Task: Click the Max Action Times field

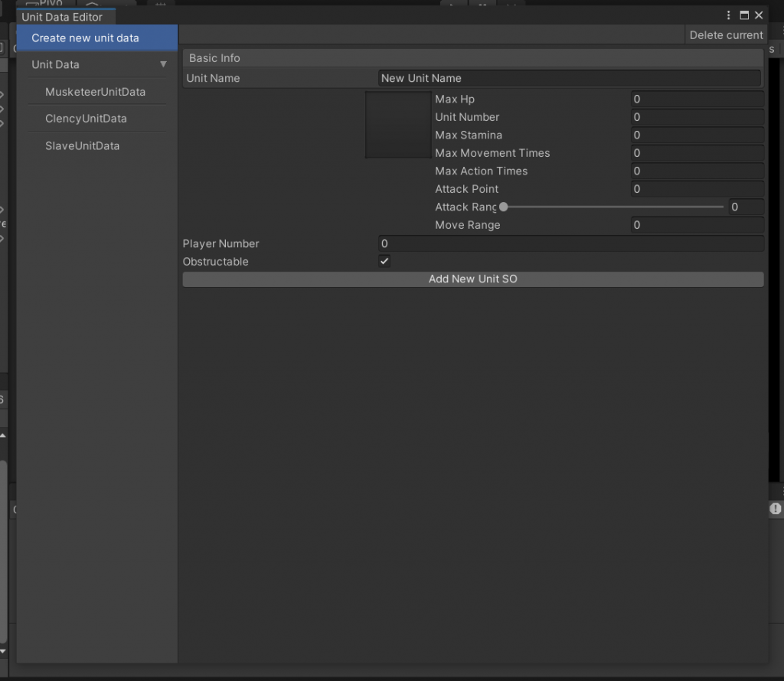Action: [697, 171]
